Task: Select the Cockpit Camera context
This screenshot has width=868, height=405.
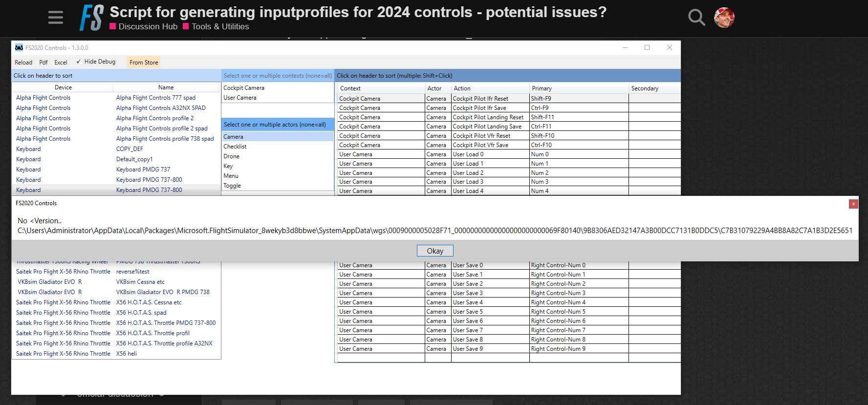Action: pos(278,88)
